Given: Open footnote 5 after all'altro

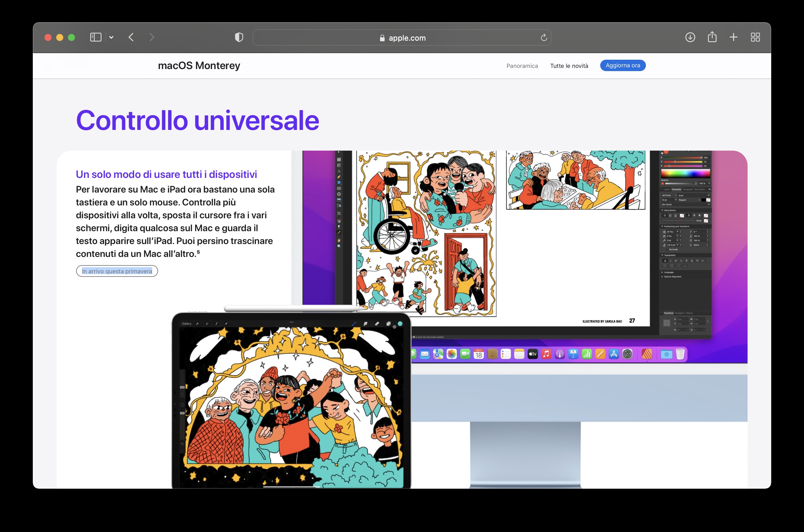Looking at the screenshot, I should pos(198,252).
